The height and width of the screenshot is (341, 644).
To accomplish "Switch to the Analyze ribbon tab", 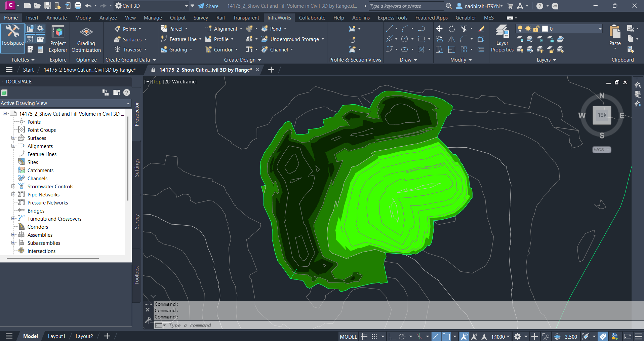I will click(x=108, y=18).
